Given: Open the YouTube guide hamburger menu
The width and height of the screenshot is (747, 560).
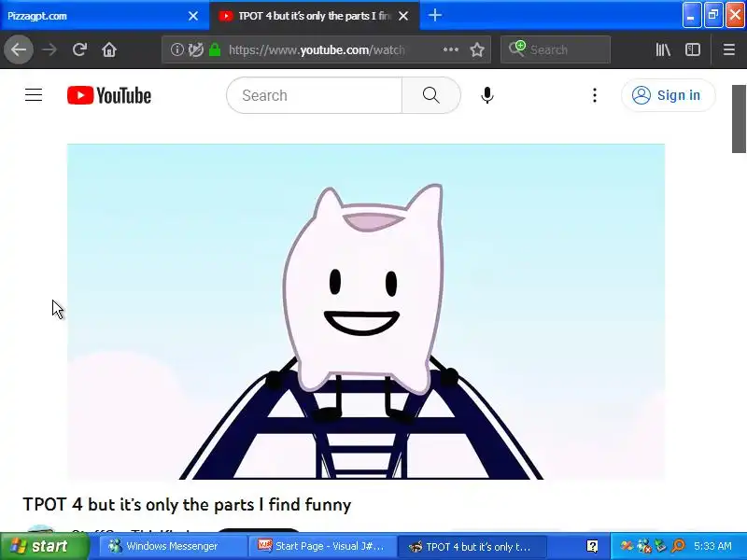Looking at the screenshot, I should click(x=34, y=95).
